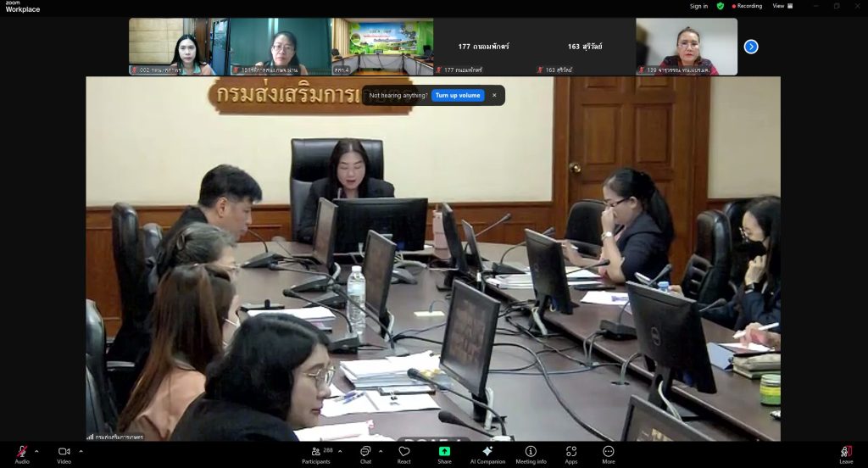Unmute the microphone with Audio button

(x=22, y=452)
